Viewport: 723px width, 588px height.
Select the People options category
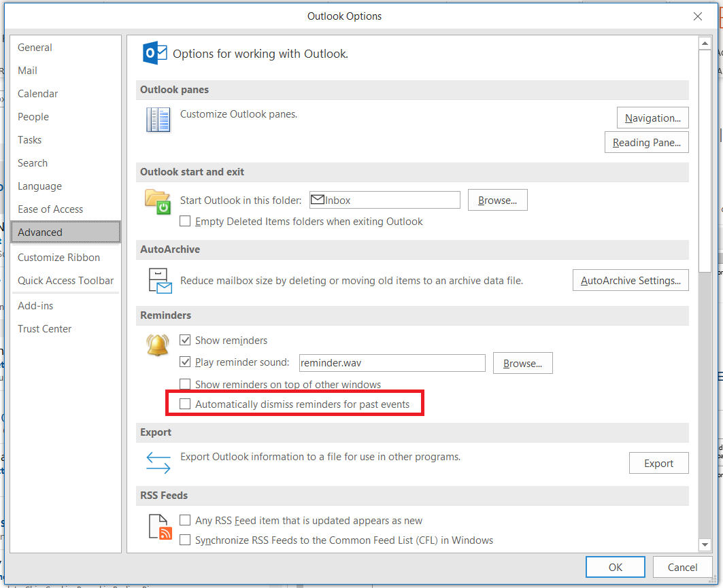(x=65, y=117)
